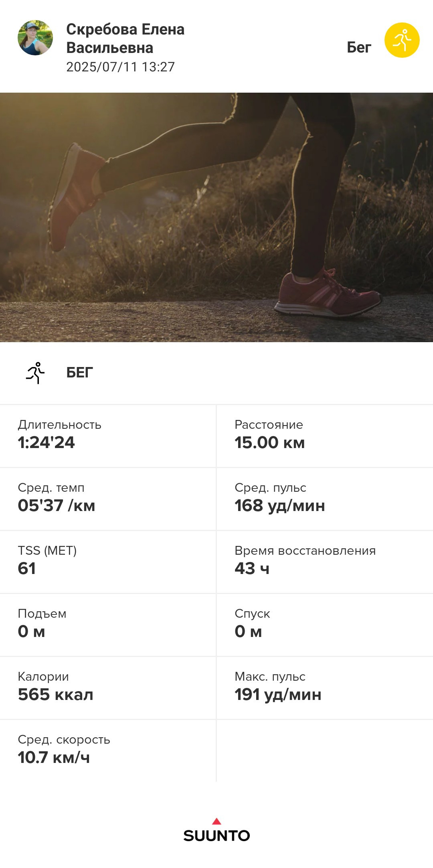Click the small black runner icon beside БЕГ
Screen dimensions: 433x868
(x=35, y=373)
